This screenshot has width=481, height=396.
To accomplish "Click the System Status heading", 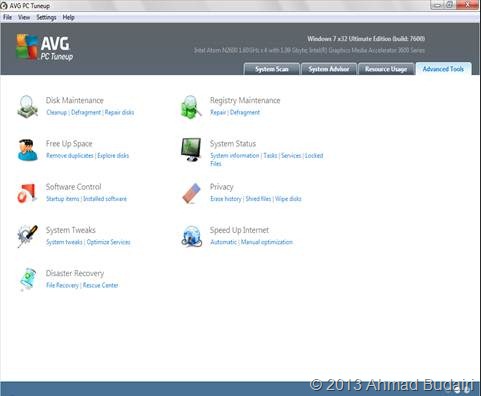I will pyautogui.click(x=233, y=144).
